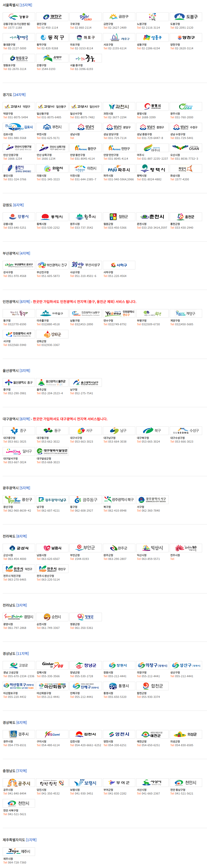Screen dimensions: 207x868
Task: Click the 영등포구 logo
Action: [19, 58]
